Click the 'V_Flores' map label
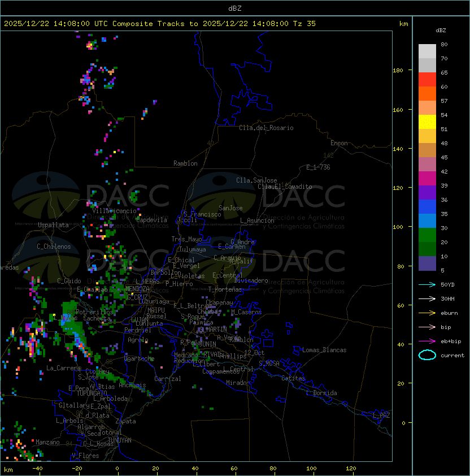The width and height of the screenshot is (470, 476). point(85,456)
